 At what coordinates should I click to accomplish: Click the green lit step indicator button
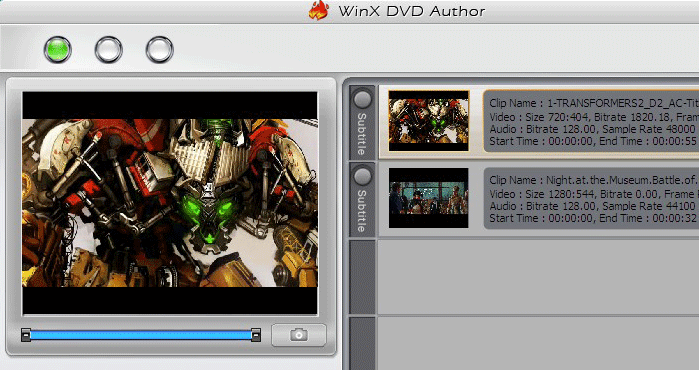click(58, 49)
